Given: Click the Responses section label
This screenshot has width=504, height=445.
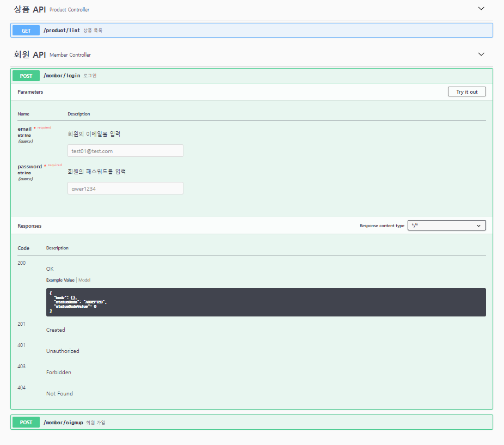Looking at the screenshot, I should (29, 226).
